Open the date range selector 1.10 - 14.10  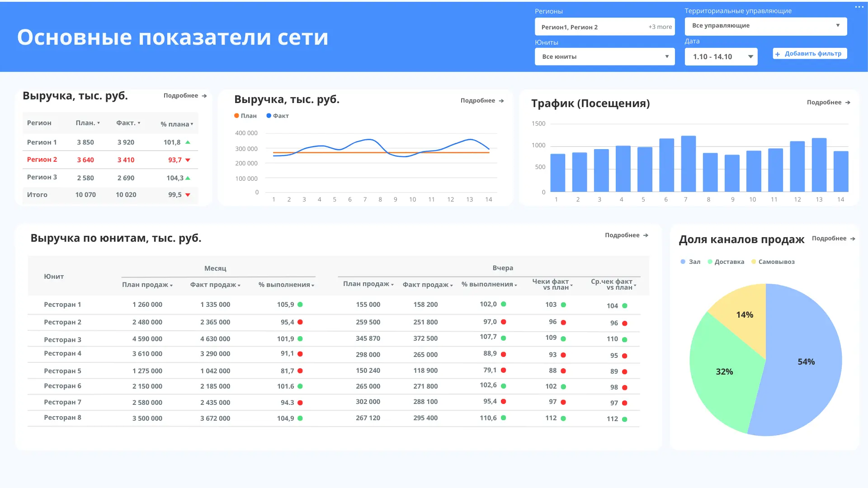tap(721, 56)
